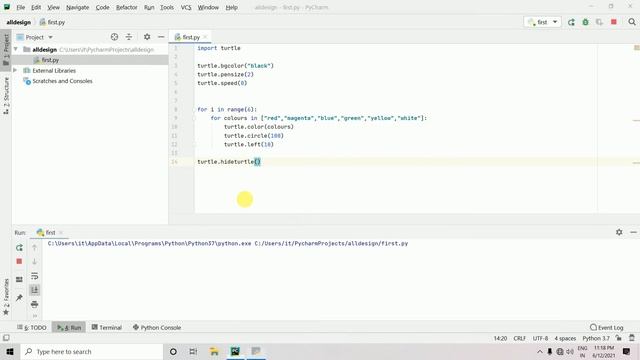Screen dimensions: 640x360
Task: Change UTF-8 file encoding in the status bar
Action: [x=540, y=338]
